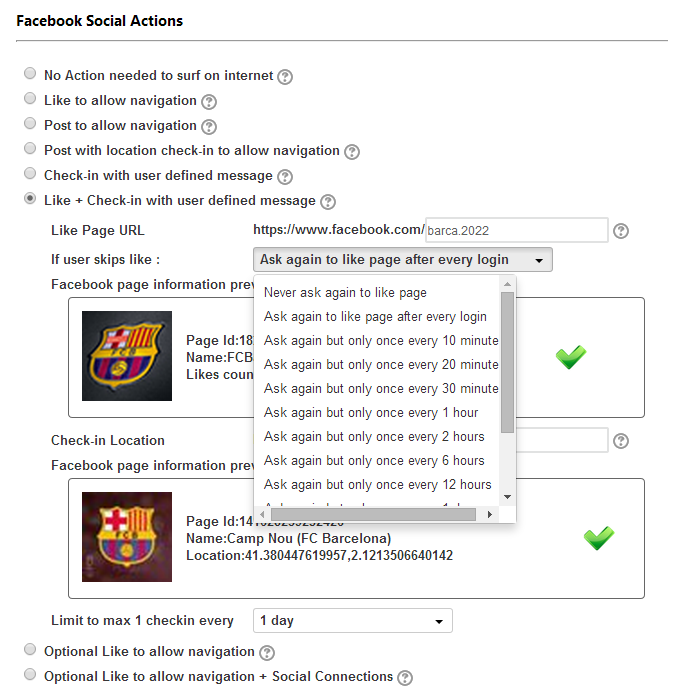Open help icon for No Action needed option
Image resolution: width=692 pixels, height=696 pixels.
[x=285, y=77]
